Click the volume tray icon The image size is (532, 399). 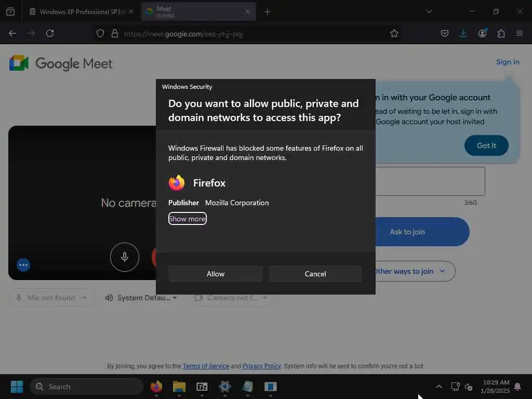pyautogui.click(x=469, y=387)
